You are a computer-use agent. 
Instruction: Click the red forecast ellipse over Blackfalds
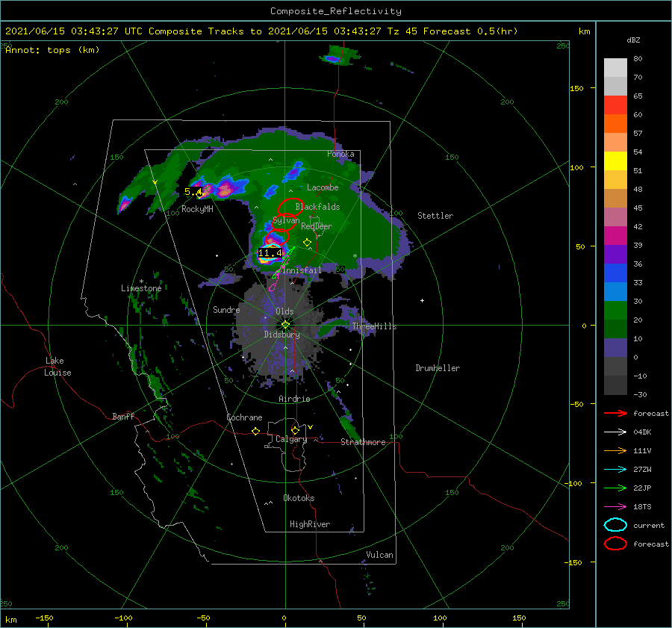[290, 207]
